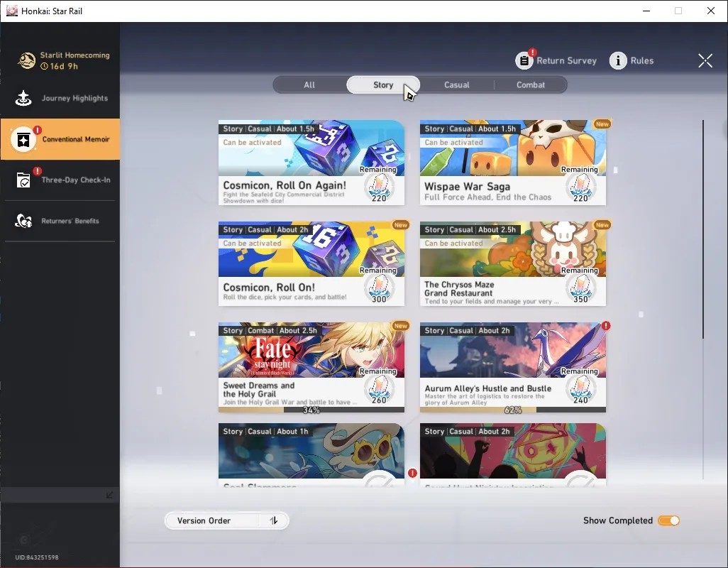The width and height of the screenshot is (728, 568).
Task: Click the Return Survey label
Action: [x=566, y=60]
